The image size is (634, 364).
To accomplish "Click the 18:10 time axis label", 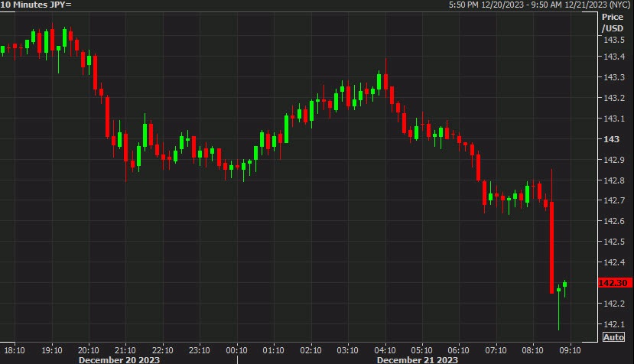I will point(15,349).
